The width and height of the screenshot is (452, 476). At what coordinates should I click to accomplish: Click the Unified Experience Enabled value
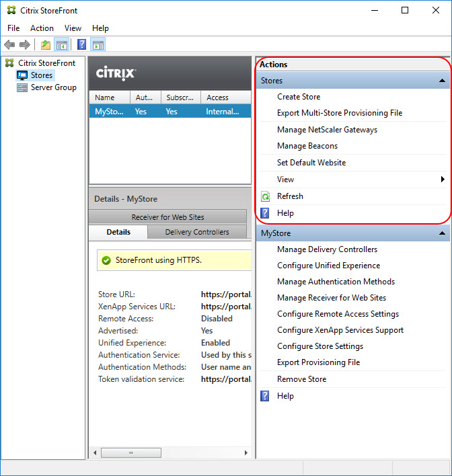(x=215, y=343)
